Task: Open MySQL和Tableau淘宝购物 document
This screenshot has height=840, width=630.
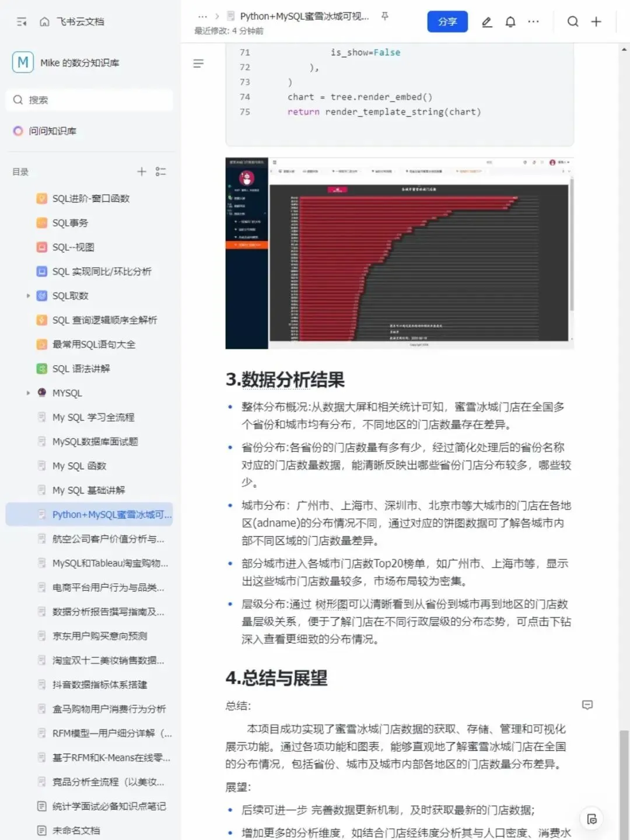Action: pyautogui.click(x=110, y=563)
